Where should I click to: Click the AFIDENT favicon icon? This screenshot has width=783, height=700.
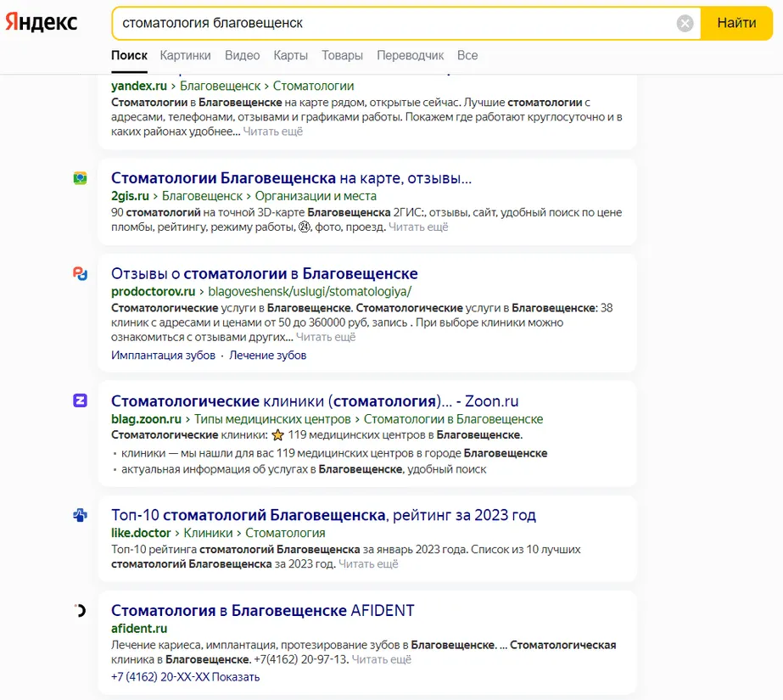(80, 610)
